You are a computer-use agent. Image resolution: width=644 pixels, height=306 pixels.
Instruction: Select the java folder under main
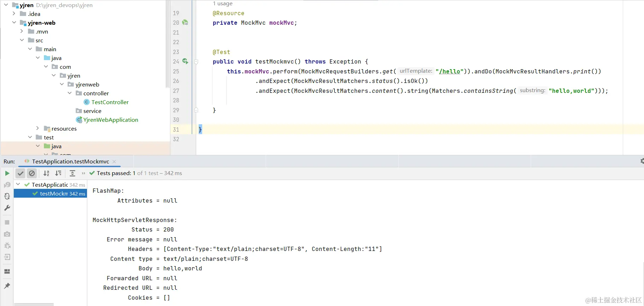pos(56,58)
